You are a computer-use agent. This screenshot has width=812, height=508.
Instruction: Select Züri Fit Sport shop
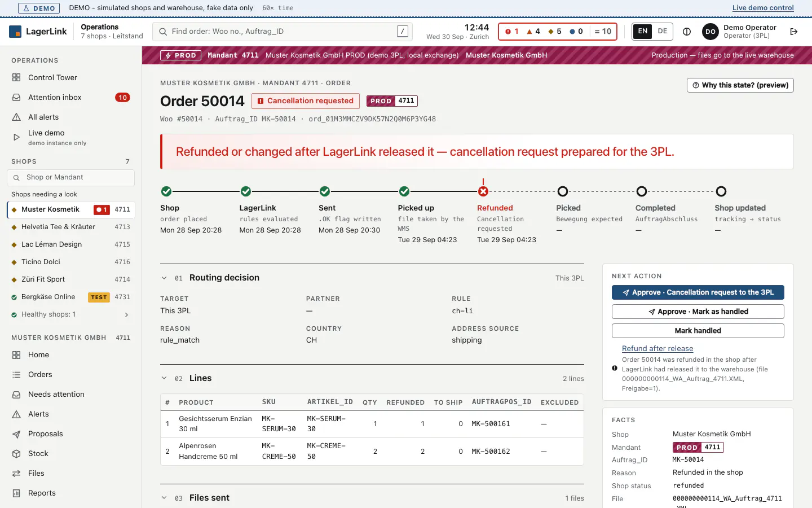point(70,279)
